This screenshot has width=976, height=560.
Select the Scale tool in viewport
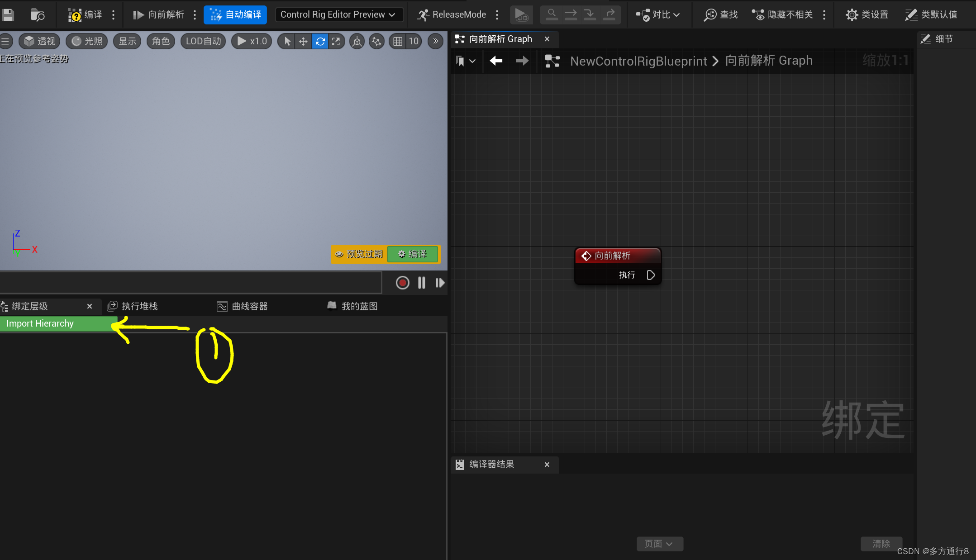click(336, 41)
